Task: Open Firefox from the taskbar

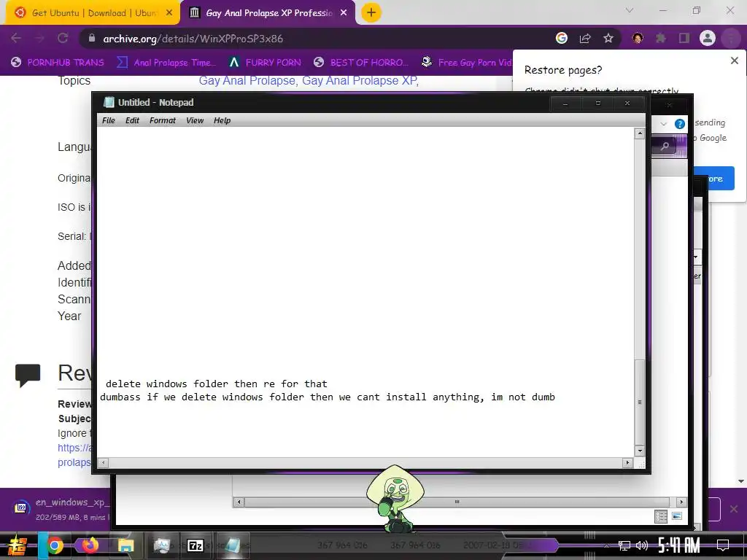Action: (x=90, y=545)
